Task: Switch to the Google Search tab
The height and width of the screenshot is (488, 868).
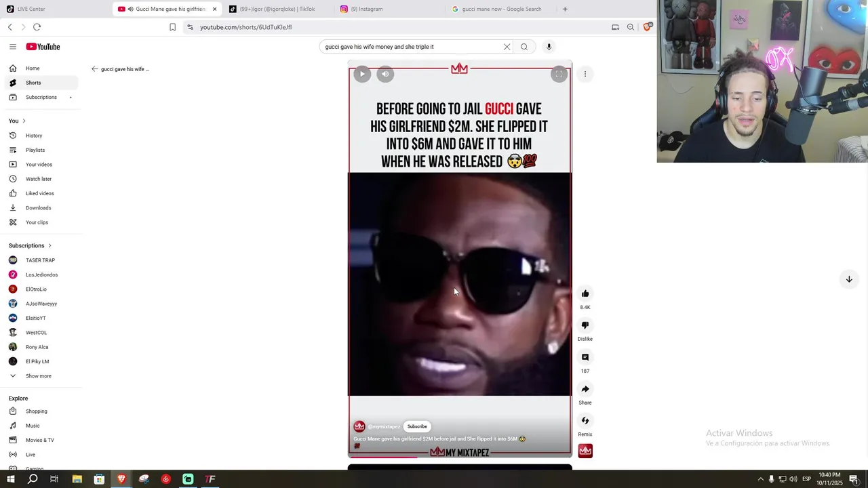Action: (x=501, y=9)
